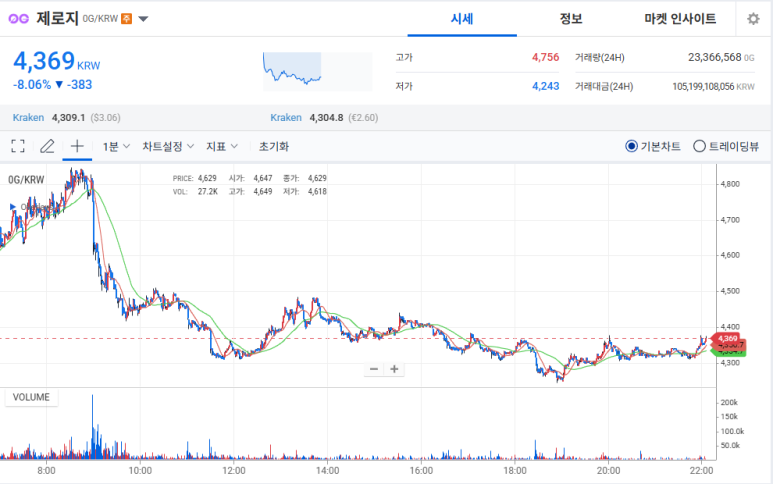Open the 지표 indicators dropdown
This screenshot has width=773, height=484.
tap(221, 146)
